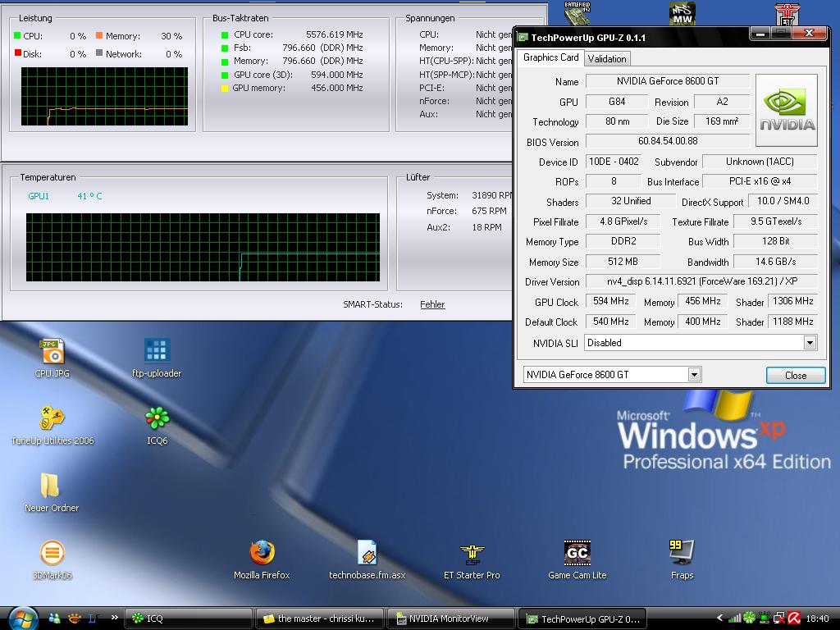Viewport: 840px width, 630px height.
Task: Click the Bus Interface field PCI-E x16 @ x4
Action: 760,181
